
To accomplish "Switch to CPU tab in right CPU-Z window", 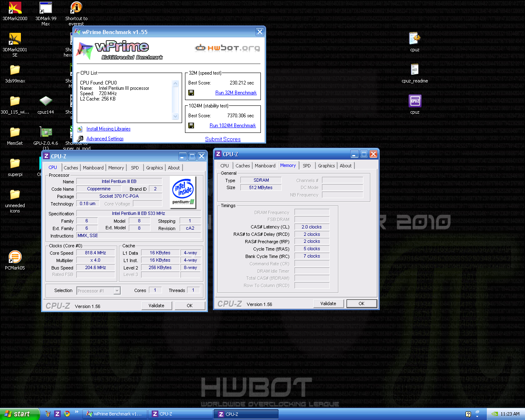I will pos(224,166).
